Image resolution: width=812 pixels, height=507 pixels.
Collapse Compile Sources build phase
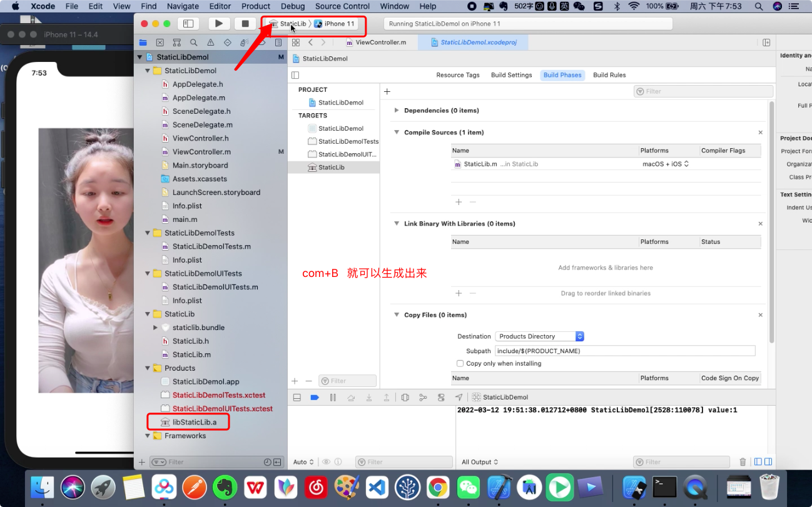click(397, 133)
